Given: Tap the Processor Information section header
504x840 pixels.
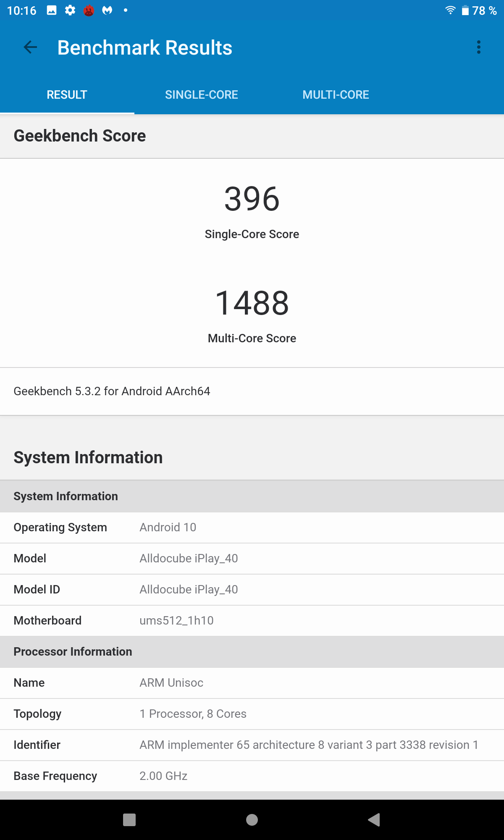Looking at the screenshot, I should [252, 652].
